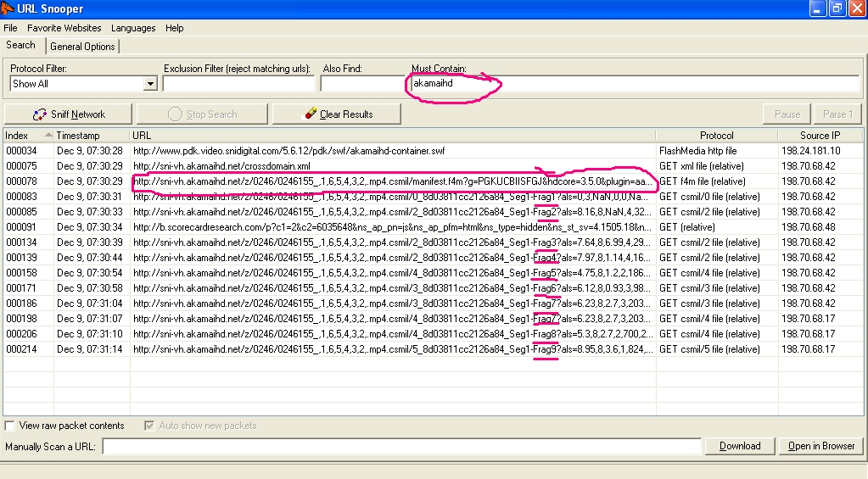This screenshot has height=479, width=868.
Task: Click GET csmil/5 file (relative) cell
Action: click(x=709, y=349)
